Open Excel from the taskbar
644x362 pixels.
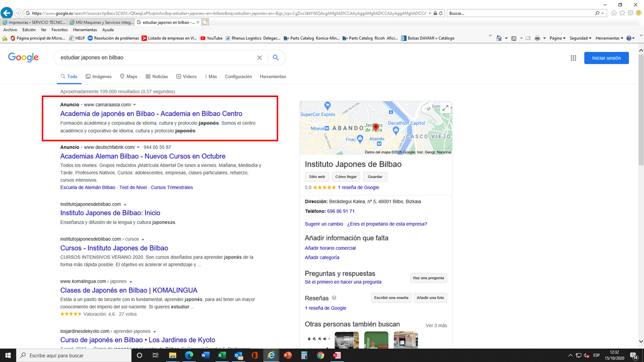222,355
